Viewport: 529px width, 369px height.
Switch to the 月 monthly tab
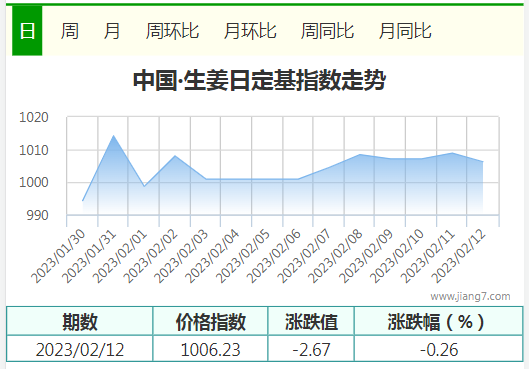(112, 31)
